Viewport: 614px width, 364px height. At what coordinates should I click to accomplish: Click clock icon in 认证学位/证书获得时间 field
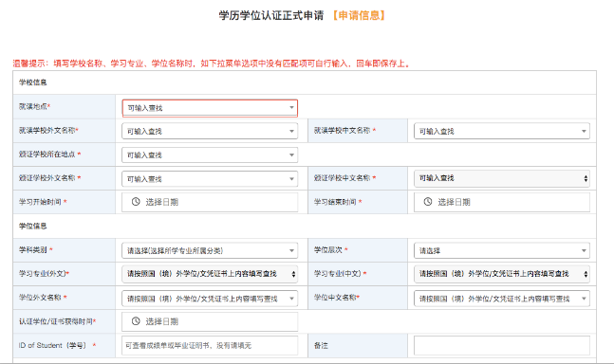136,321
